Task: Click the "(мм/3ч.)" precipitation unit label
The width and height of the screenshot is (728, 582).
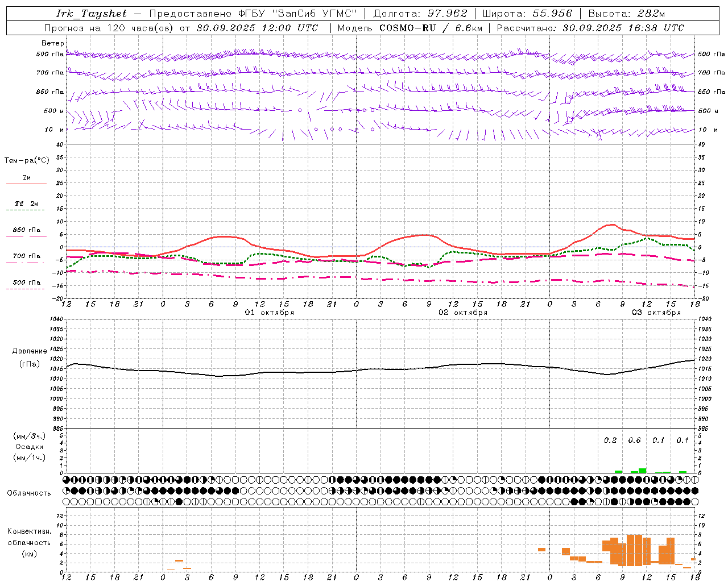Action: (30, 436)
